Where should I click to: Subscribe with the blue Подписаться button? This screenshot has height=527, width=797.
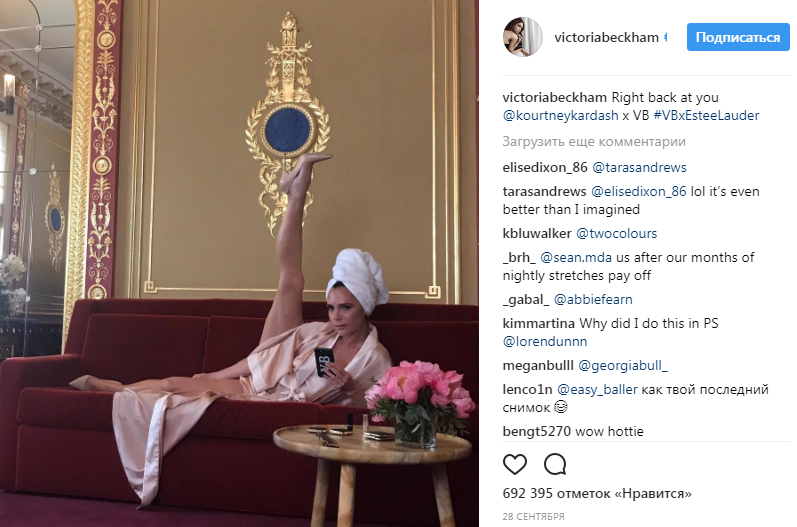[738, 37]
